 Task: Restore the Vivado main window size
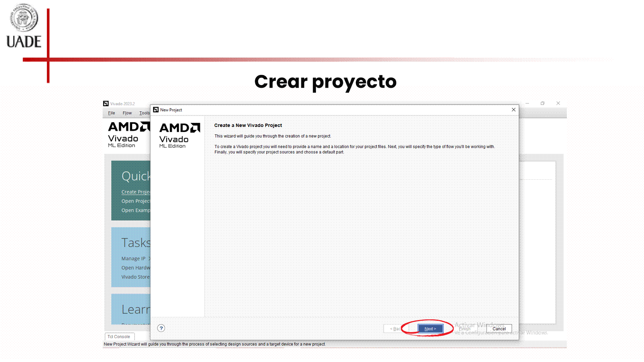pyautogui.click(x=542, y=103)
